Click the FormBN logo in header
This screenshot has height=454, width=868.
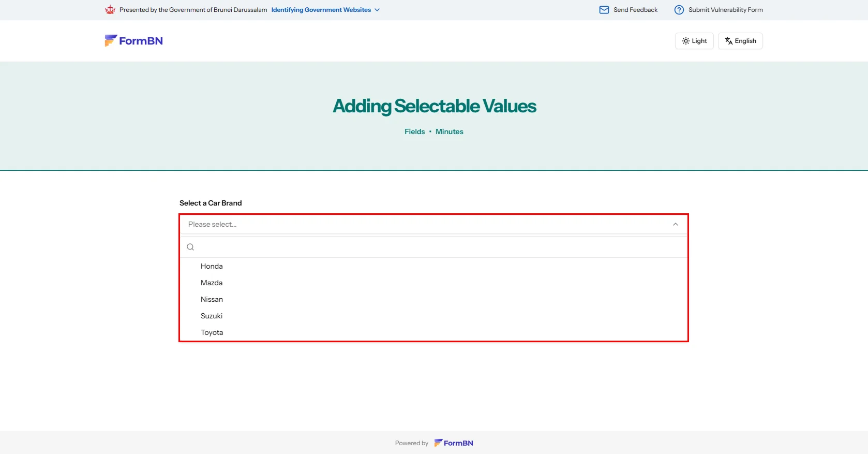133,41
